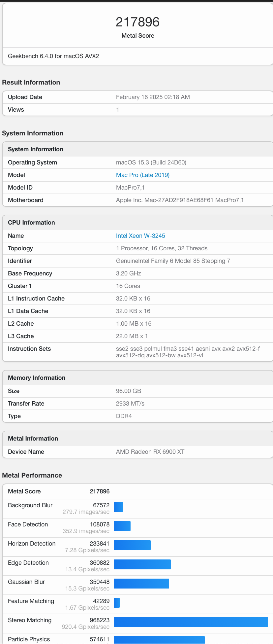Click the Stereo Matching performance bar
This screenshot has height=644, width=273.
[191, 622]
